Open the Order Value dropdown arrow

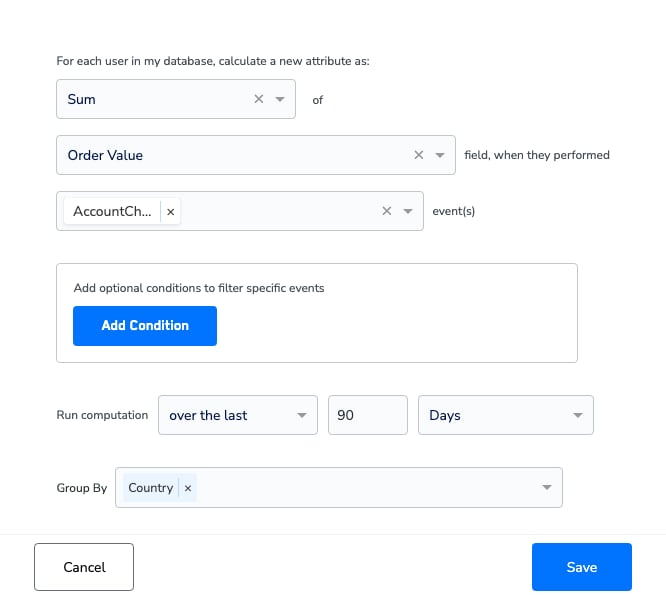[440, 155]
